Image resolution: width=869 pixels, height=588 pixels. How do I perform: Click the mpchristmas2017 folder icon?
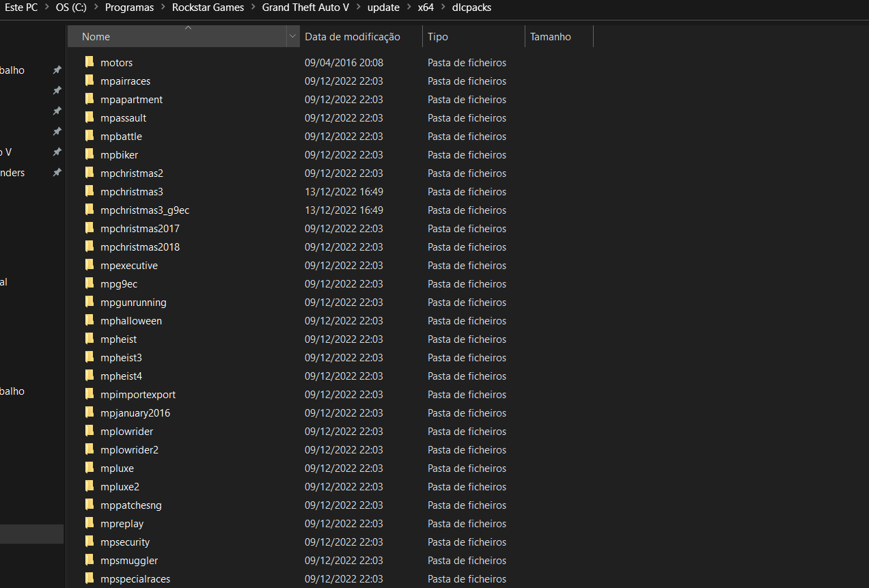point(89,228)
